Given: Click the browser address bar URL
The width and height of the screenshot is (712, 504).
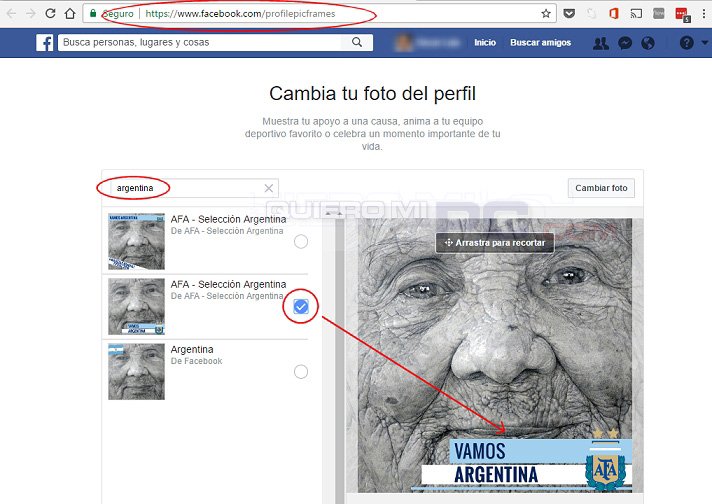Looking at the screenshot, I should [240, 14].
